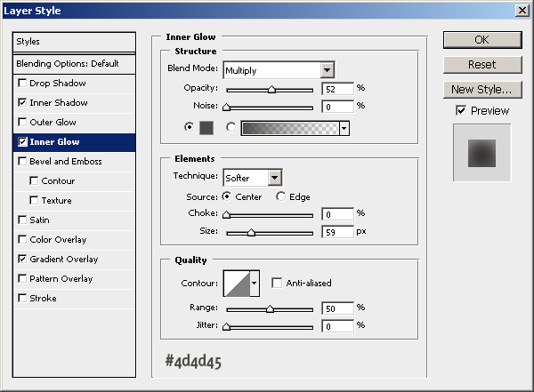Enable the Satin checkbox

pos(22,220)
